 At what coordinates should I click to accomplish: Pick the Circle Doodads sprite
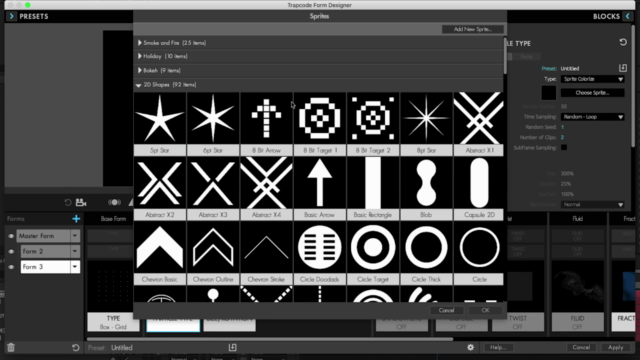320,253
